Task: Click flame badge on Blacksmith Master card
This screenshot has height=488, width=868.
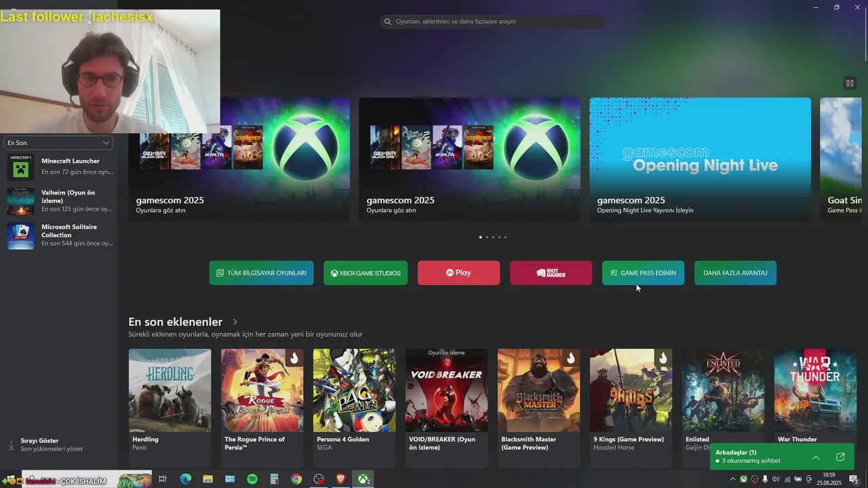Action: click(x=571, y=358)
